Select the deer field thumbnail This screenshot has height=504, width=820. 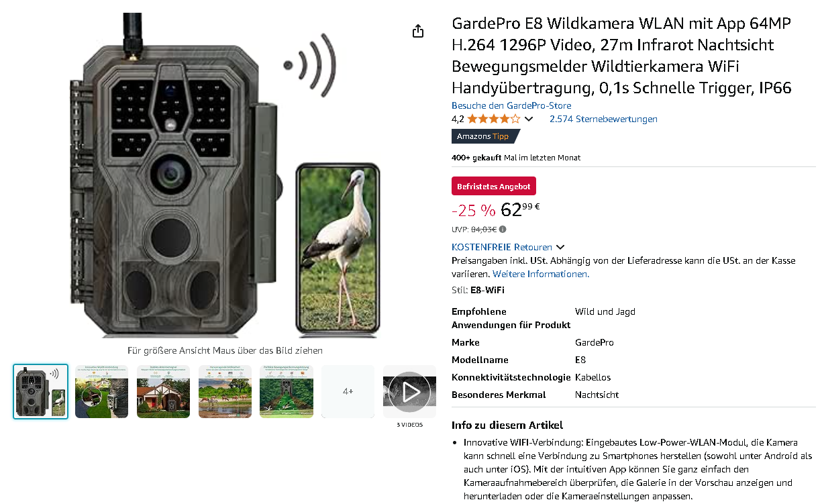(225, 391)
